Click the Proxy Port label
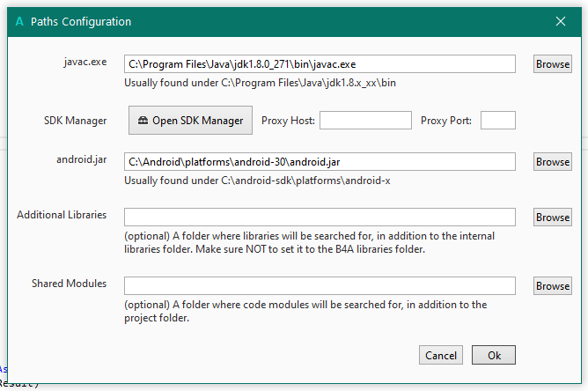 point(446,121)
